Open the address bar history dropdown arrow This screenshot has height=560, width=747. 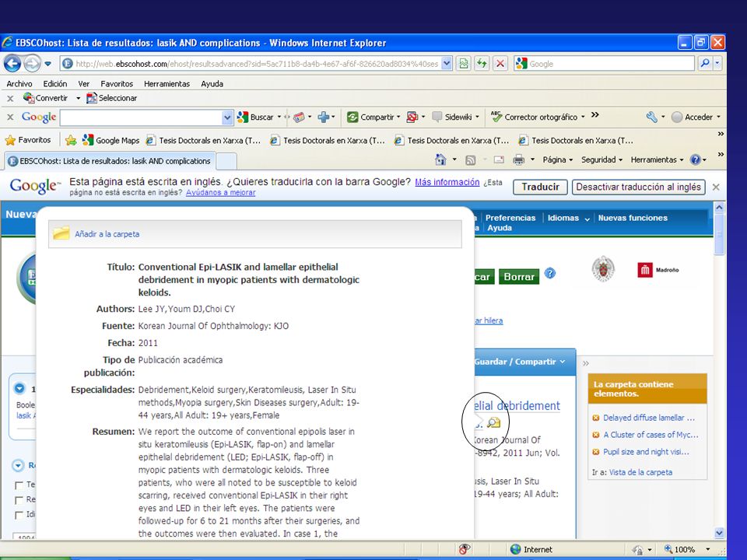pos(447,63)
